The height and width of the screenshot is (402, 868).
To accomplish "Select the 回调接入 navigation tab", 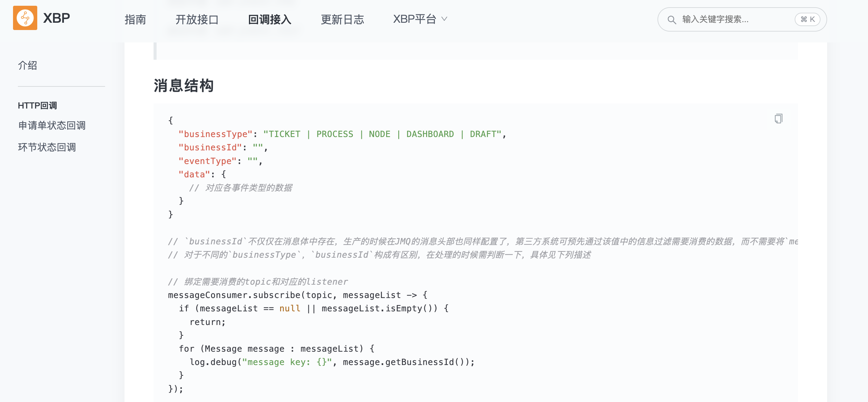I will coord(270,20).
